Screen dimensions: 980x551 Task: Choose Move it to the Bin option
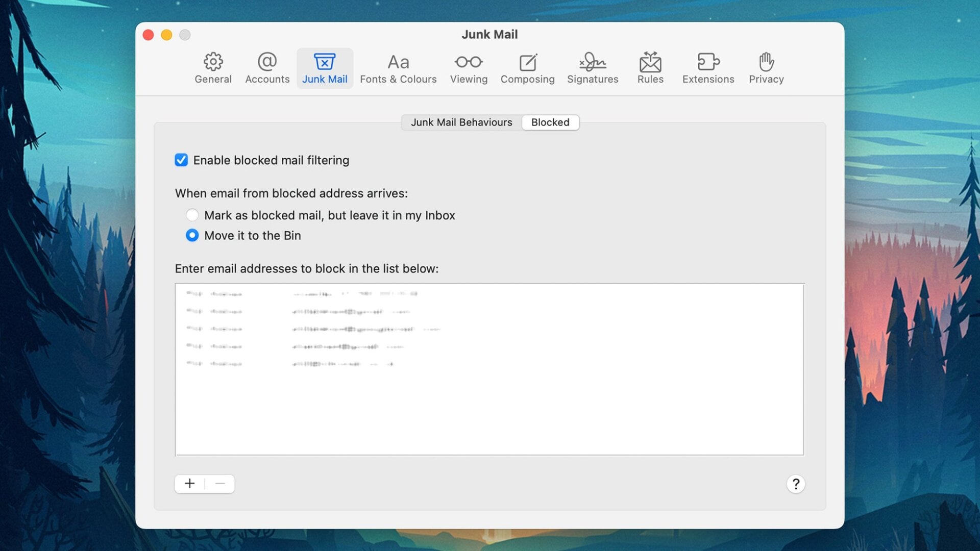click(192, 235)
